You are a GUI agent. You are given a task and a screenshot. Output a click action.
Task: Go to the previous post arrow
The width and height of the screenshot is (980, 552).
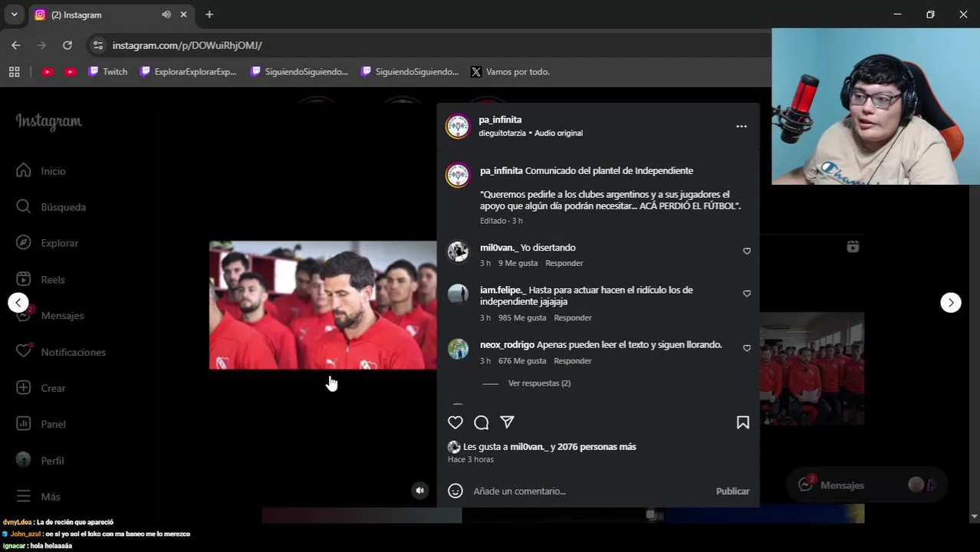click(x=18, y=302)
